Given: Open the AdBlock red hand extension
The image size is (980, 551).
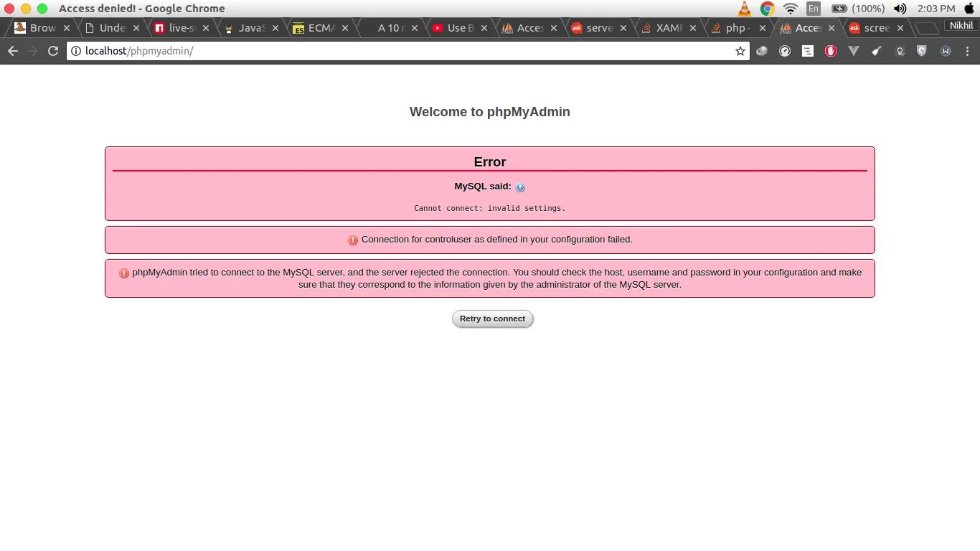Looking at the screenshot, I should [831, 51].
